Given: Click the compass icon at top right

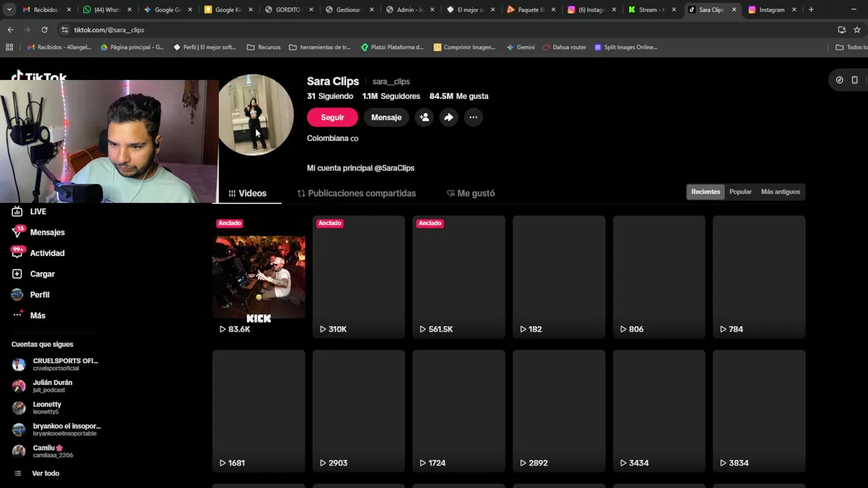Looking at the screenshot, I should click(840, 80).
